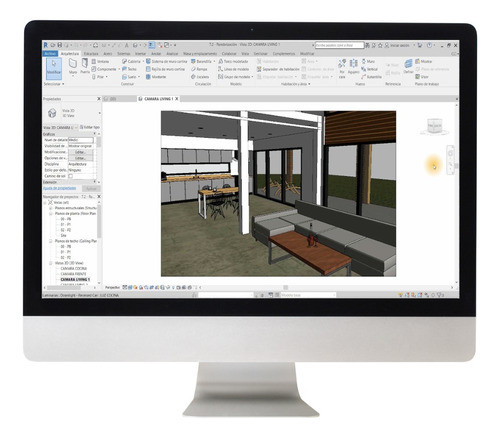Choose the Techo ceiling tool
The width and height of the screenshot is (500, 438).
(129, 69)
